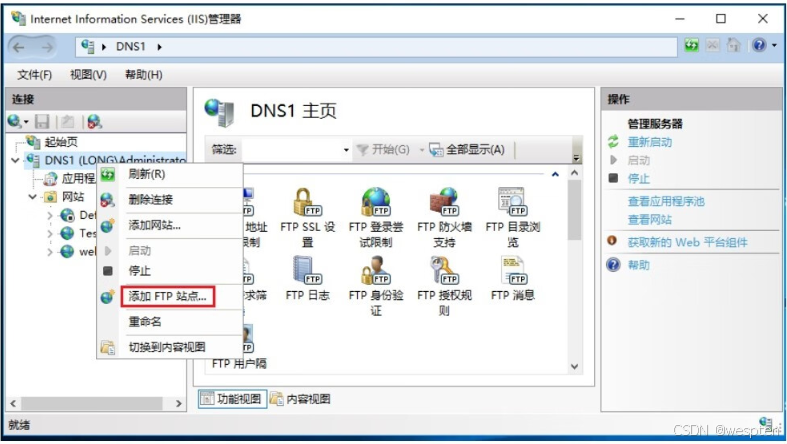Open the 筛选 filter dropdown arrow
The image size is (787, 444).
click(346, 150)
